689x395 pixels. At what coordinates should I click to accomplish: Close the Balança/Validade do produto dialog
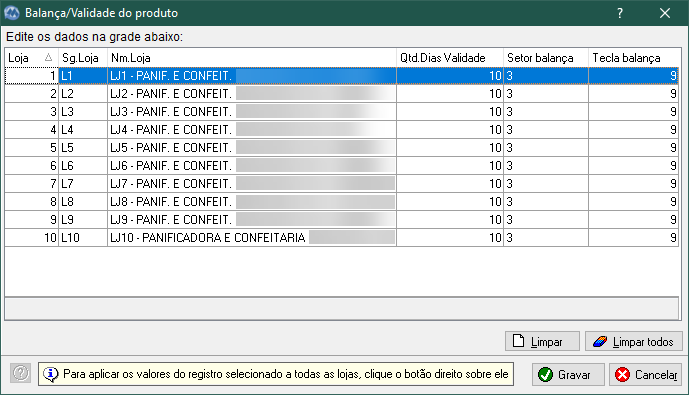click(665, 13)
